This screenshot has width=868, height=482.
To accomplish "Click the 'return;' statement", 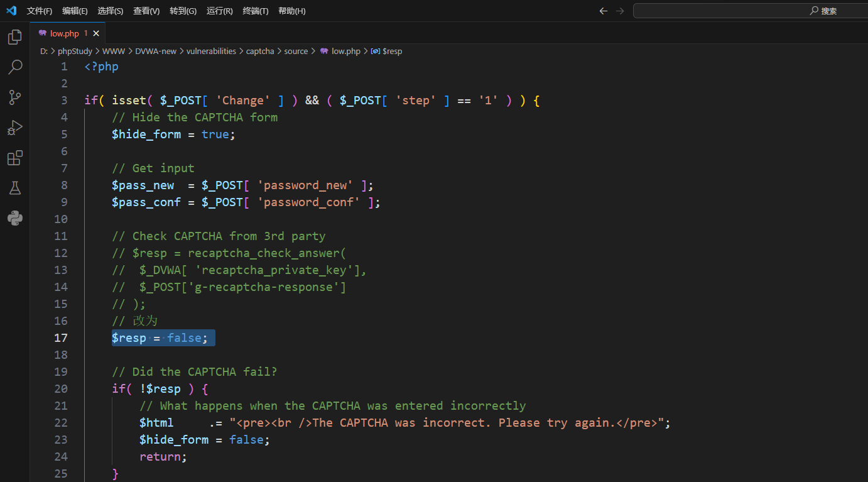I will point(163,457).
